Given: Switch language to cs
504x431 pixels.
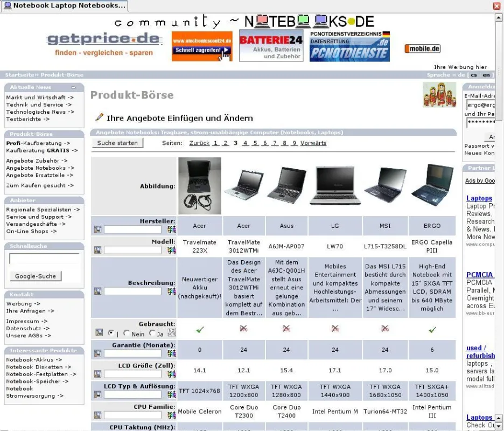Looking at the screenshot, I should coord(474,75).
